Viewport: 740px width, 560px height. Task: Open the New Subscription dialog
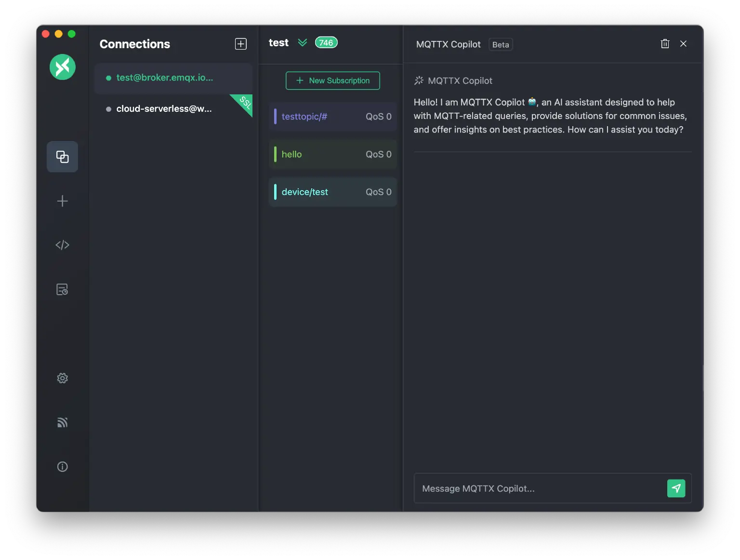click(x=332, y=80)
